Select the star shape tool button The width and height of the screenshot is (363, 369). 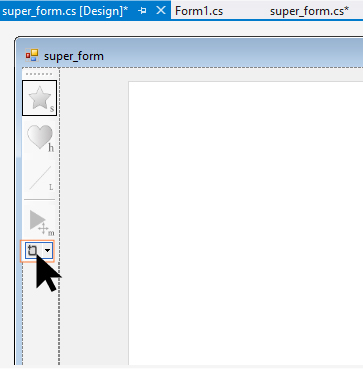tap(39, 98)
